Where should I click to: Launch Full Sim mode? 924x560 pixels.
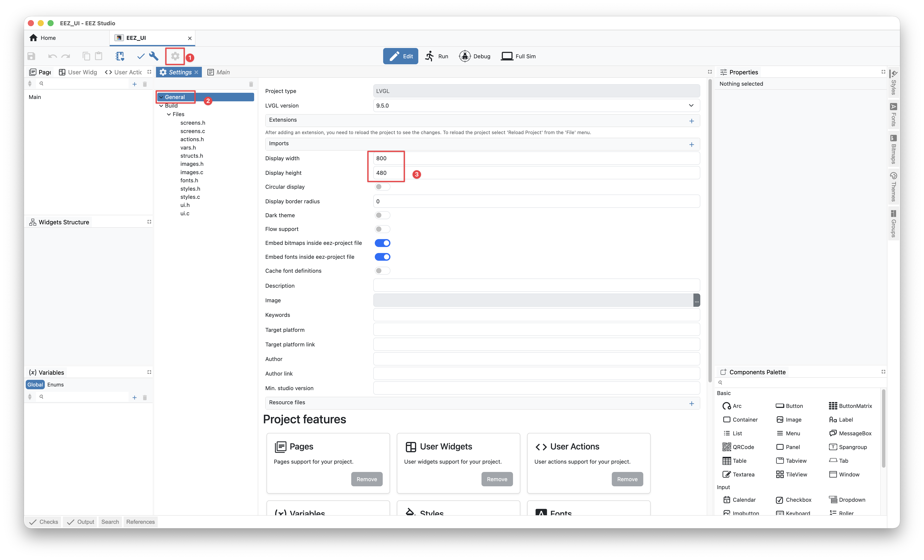coord(519,56)
